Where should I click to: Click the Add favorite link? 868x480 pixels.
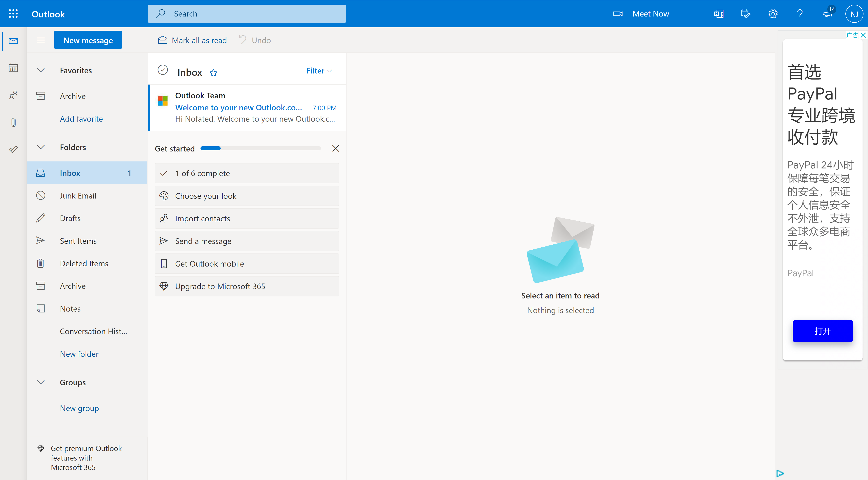[81, 119]
